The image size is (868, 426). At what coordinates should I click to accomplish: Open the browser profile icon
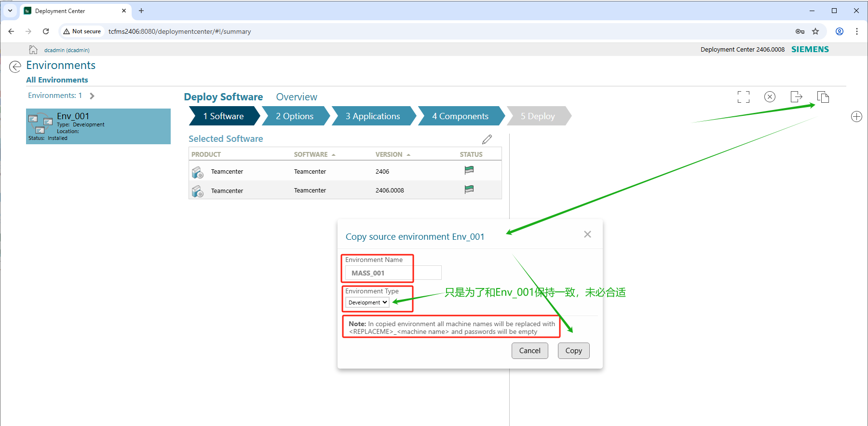click(840, 31)
